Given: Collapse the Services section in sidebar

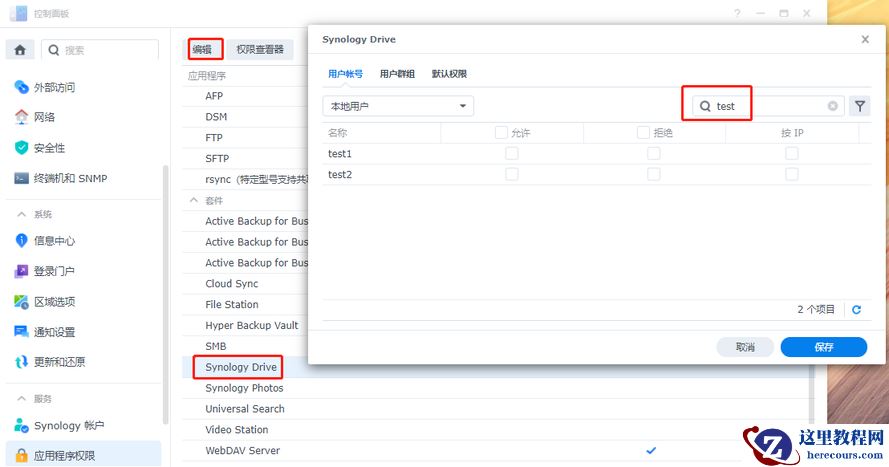Looking at the screenshot, I should [x=21, y=398].
